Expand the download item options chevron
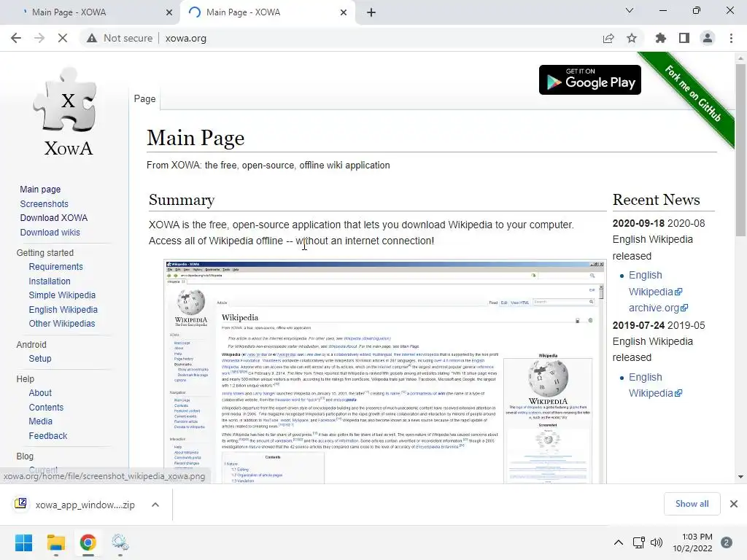This screenshot has width=747, height=560. click(155, 505)
